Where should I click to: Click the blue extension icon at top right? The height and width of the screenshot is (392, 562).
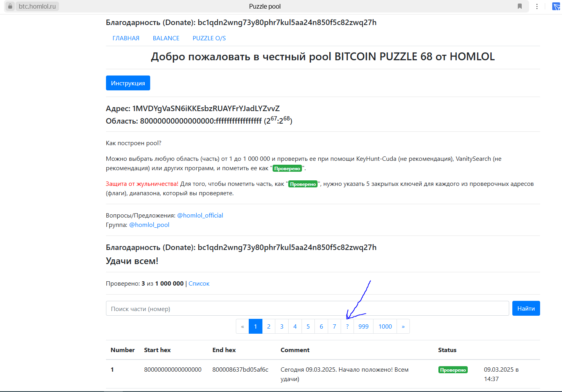[x=556, y=6]
